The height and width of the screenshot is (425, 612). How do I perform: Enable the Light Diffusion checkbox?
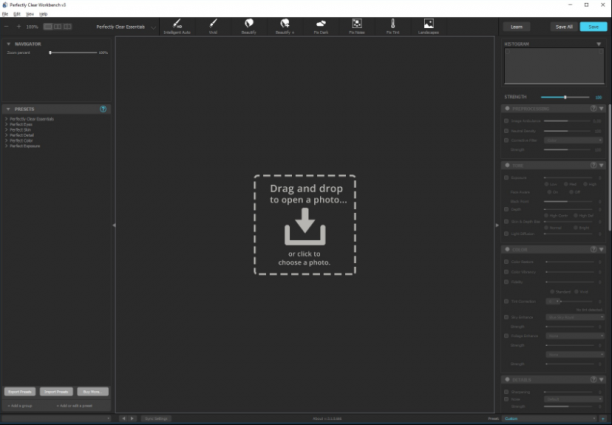point(506,234)
